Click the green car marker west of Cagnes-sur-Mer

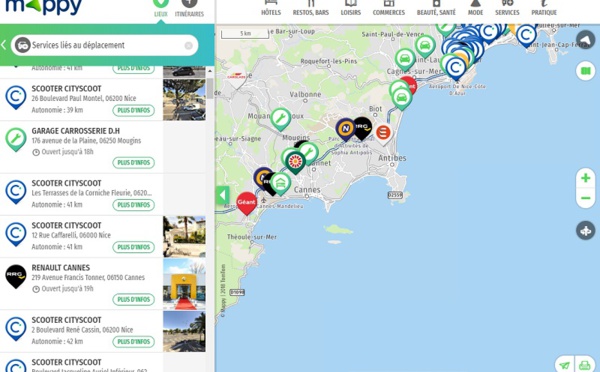click(x=405, y=59)
